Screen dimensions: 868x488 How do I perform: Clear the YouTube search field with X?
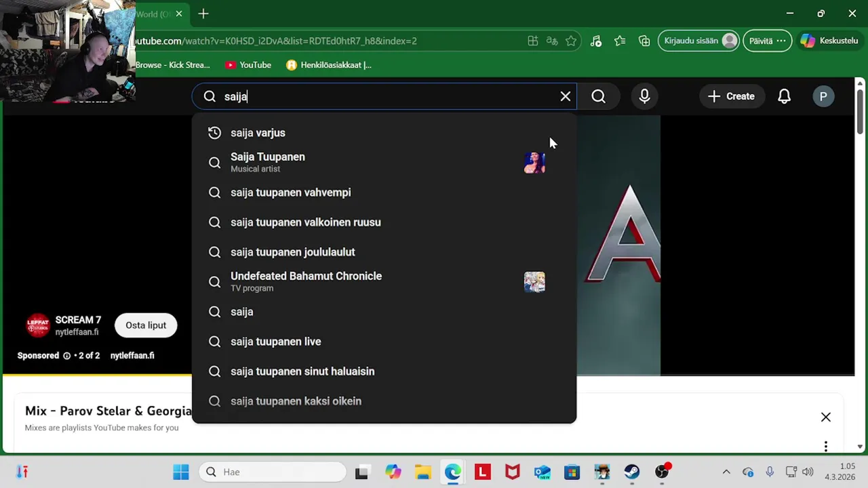coord(566,96)
